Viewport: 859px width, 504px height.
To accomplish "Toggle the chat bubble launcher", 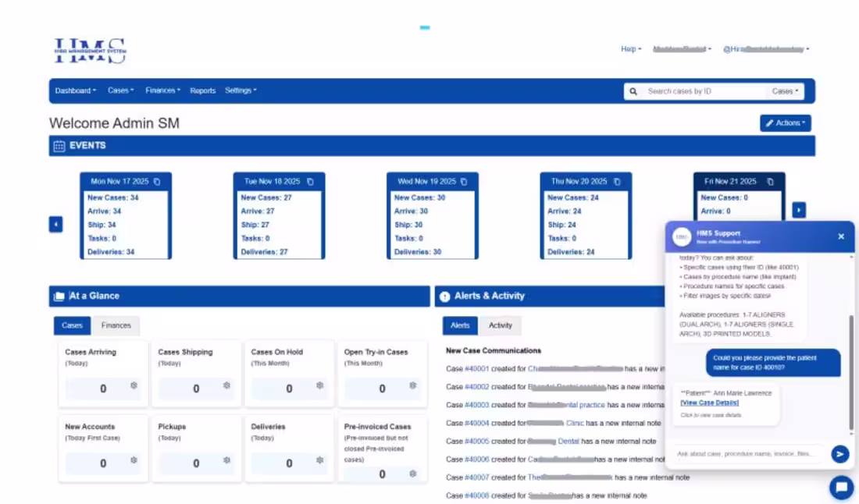I will point(842,487).
